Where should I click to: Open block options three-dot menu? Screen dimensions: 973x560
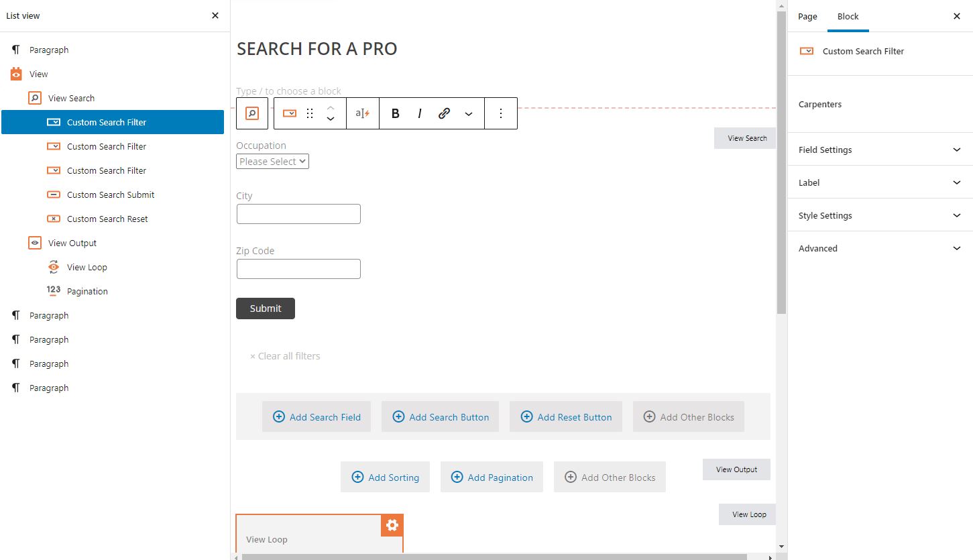coord(500,113)
